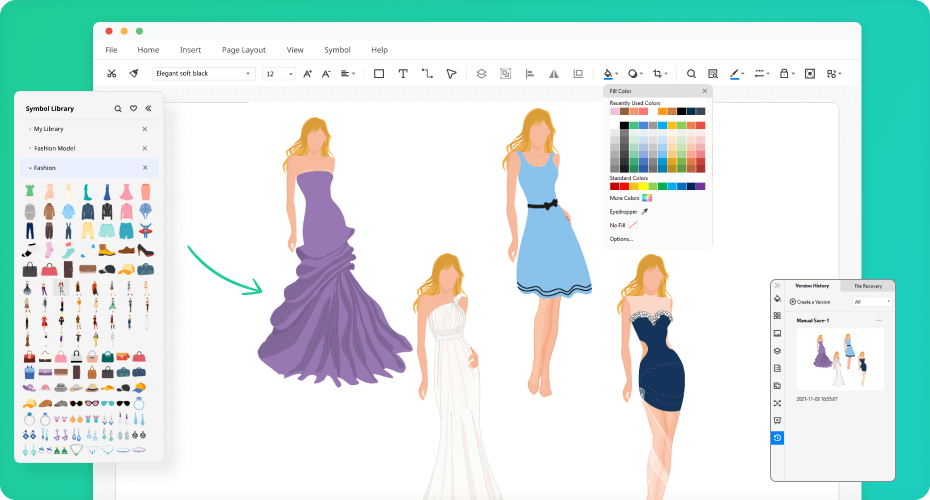The width and height of the screenshot is (930, 500).
Task: Click the version history clock icon in sidebar
Action: (777, 438)
